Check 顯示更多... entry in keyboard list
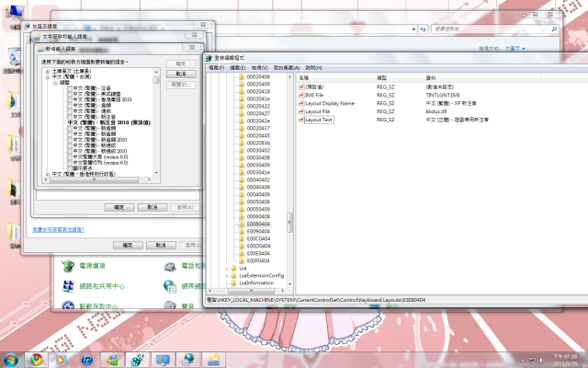The width and height of the screenshot is (588, 368). click(x=70, y=168)
